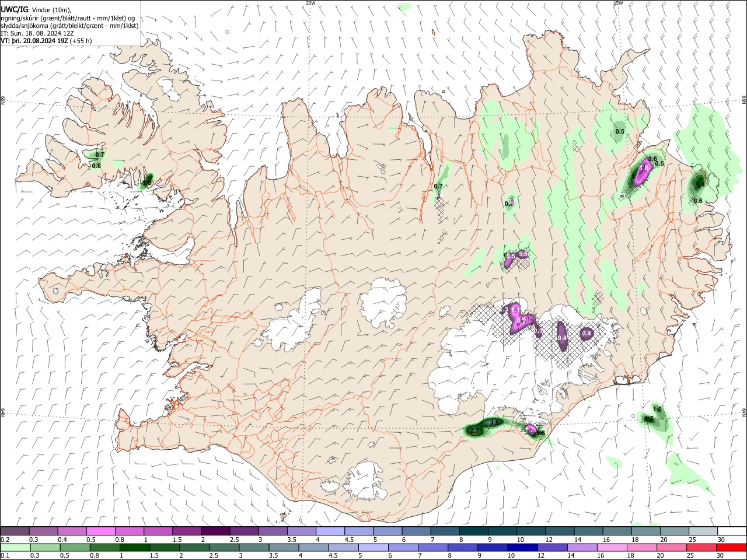This screenshot has width=747, height=560.
Task: Click the '0.2' label in top legend row
Action: pos(5,540)
